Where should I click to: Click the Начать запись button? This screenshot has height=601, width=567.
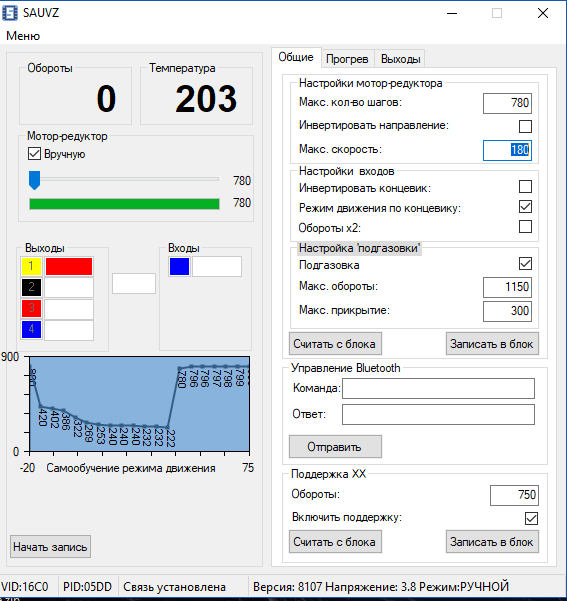pos(50,547)
